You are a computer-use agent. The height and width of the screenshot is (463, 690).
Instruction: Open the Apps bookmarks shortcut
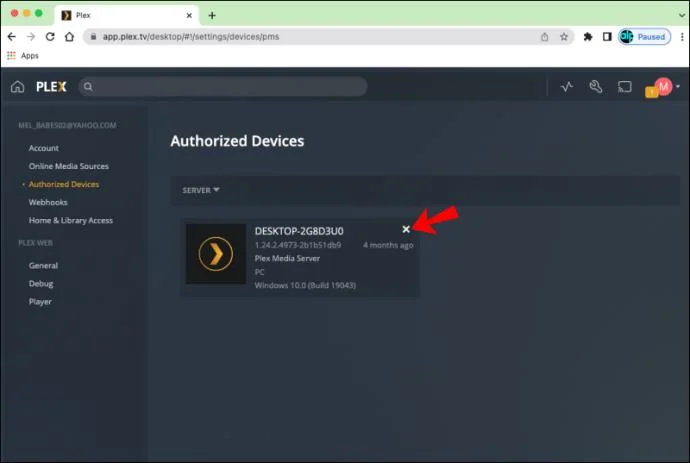tap(23, 55)
